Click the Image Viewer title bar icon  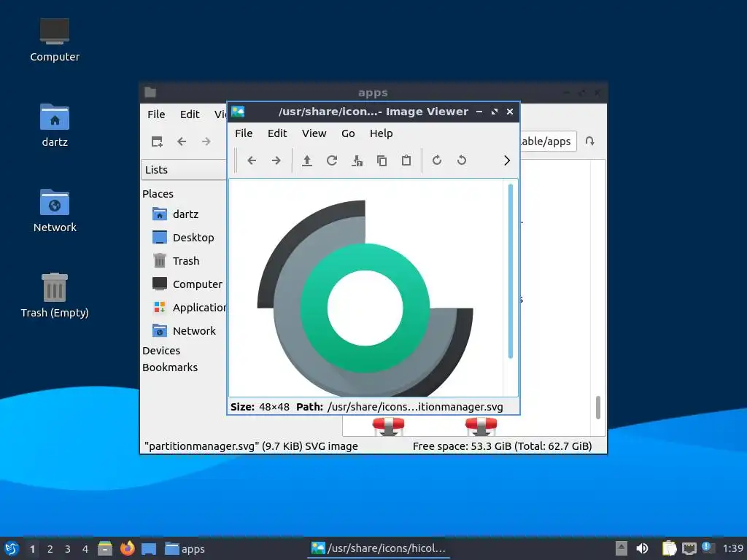pos(238,112)
